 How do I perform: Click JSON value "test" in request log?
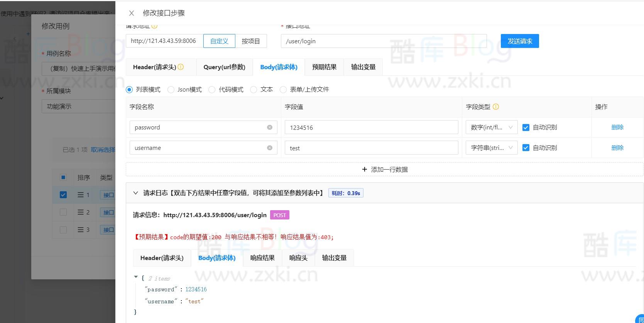(x=194, y=301)
